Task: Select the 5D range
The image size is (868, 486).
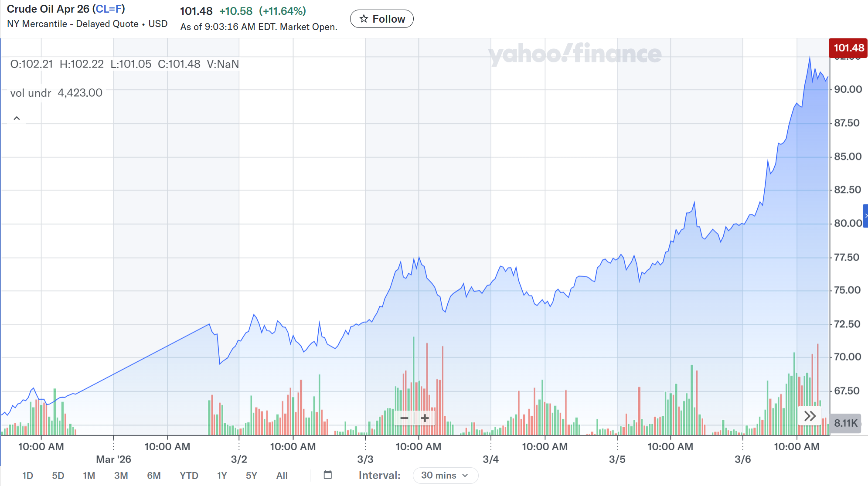Action: pos(58,476)
